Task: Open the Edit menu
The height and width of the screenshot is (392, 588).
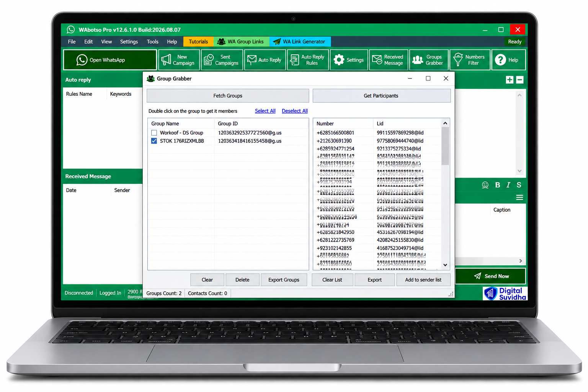Action: tap(88, 41)
